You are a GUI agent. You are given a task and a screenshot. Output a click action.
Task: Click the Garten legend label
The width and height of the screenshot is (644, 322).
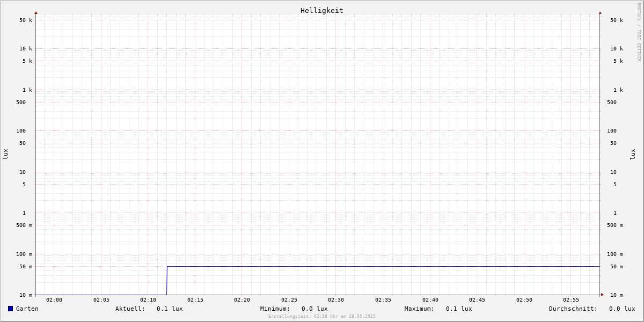(x=27, y=309)
